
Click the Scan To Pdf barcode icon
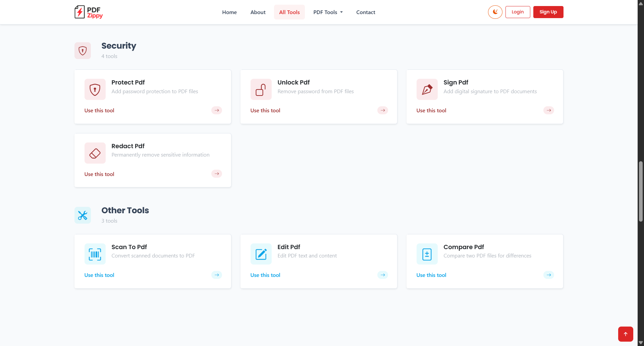pos(95,254)
